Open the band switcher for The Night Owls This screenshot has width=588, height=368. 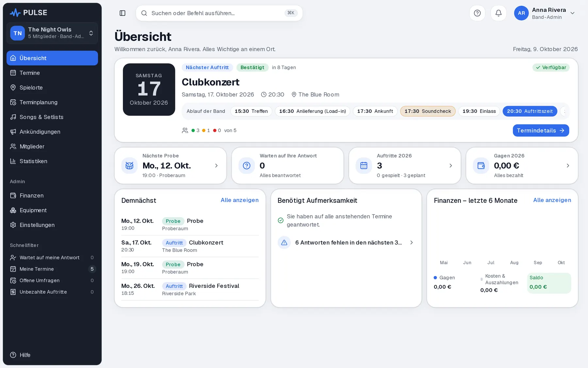(52, 33)
